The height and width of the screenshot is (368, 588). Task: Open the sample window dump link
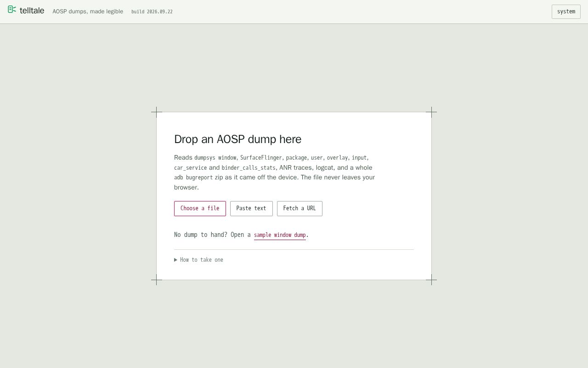tap(280, 235)
